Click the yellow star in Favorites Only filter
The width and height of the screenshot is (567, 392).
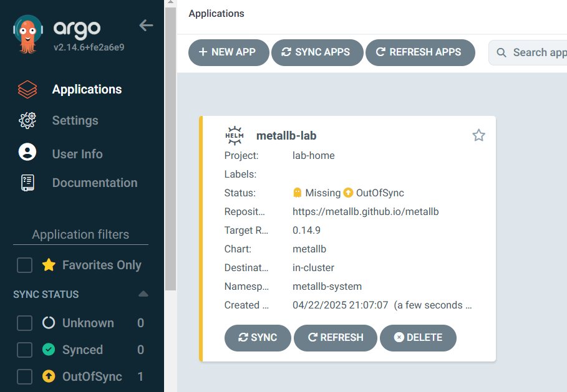(49, 265)
